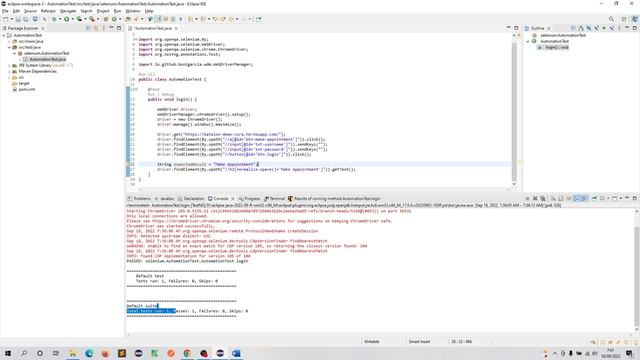640x360 pixels.
Task: Toggle Sort in Outline toolbar
Action: click(x=581, y=28)
